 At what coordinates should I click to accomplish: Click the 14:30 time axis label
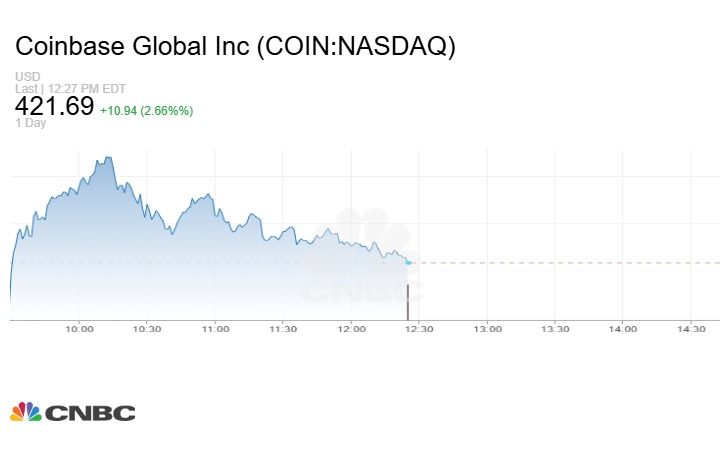691,330
